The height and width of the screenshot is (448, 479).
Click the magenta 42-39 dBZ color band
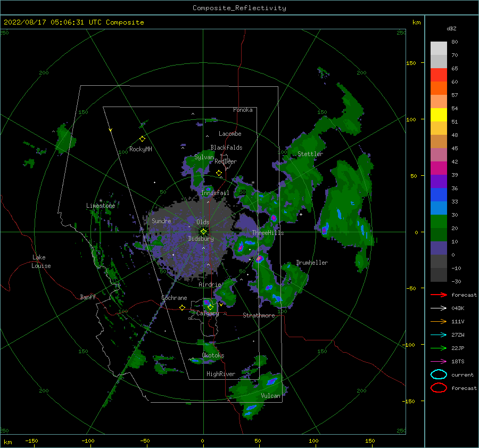tap(439, 168)
